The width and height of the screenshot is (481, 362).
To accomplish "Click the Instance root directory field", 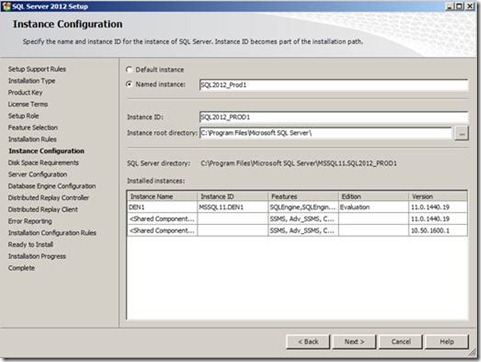I will tap(326, 133).
